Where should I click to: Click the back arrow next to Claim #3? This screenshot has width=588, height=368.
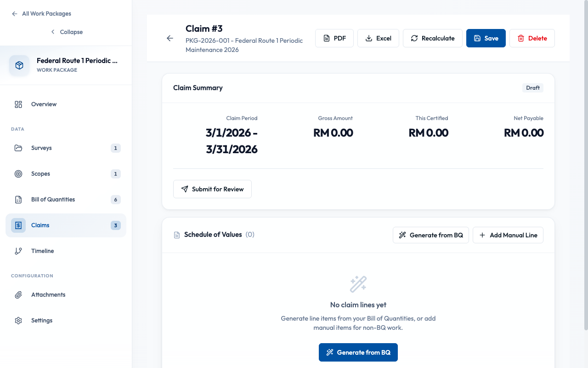click(x=170, y=38)
